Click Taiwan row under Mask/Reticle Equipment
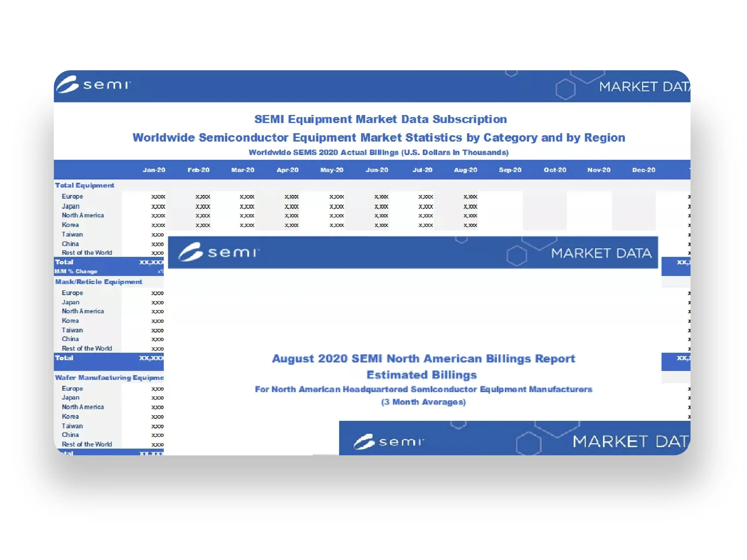747x560 pixels. point(72,330)
